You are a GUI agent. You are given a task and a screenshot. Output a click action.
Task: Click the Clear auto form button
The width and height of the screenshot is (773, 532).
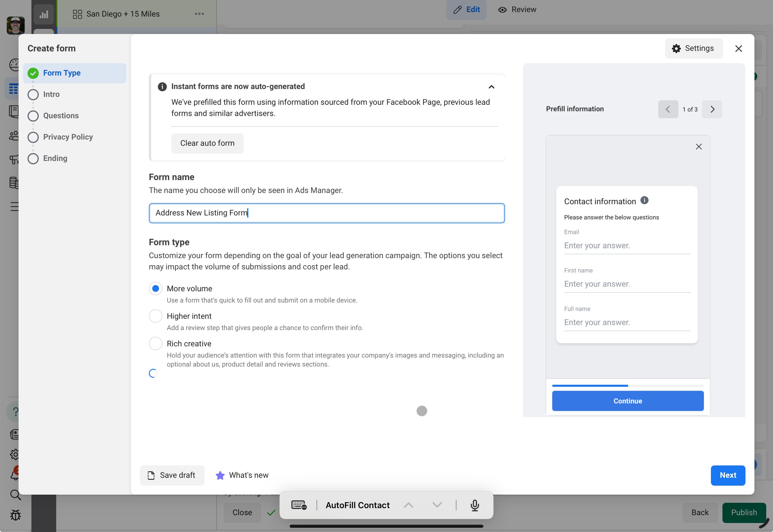click(207, 143)
